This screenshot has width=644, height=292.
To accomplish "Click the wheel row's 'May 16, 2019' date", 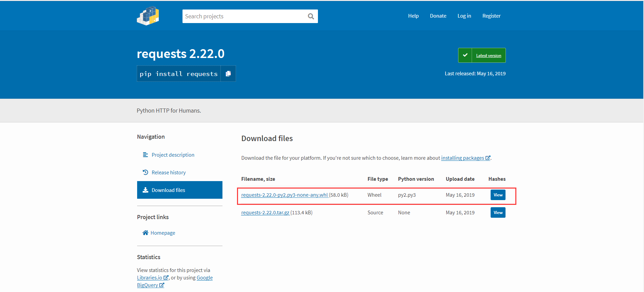I will [x=460, y=195].
